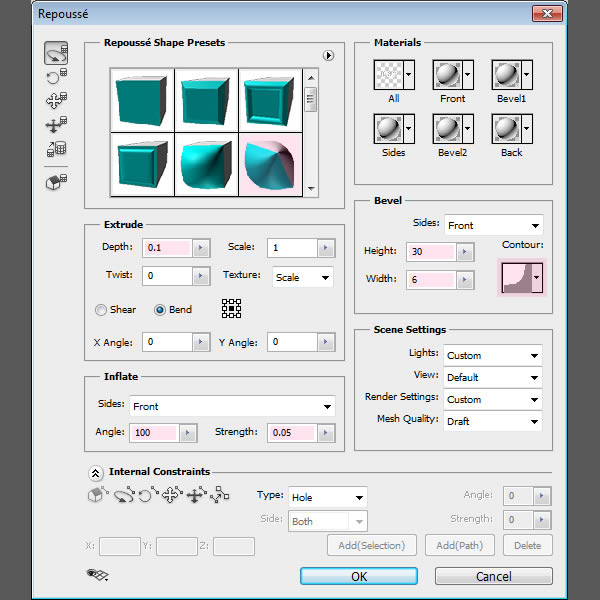The height and width of the screenshot is (600, 600).
Task: Open the Mesh Quality dropdown
Action: tap(492, 421)
